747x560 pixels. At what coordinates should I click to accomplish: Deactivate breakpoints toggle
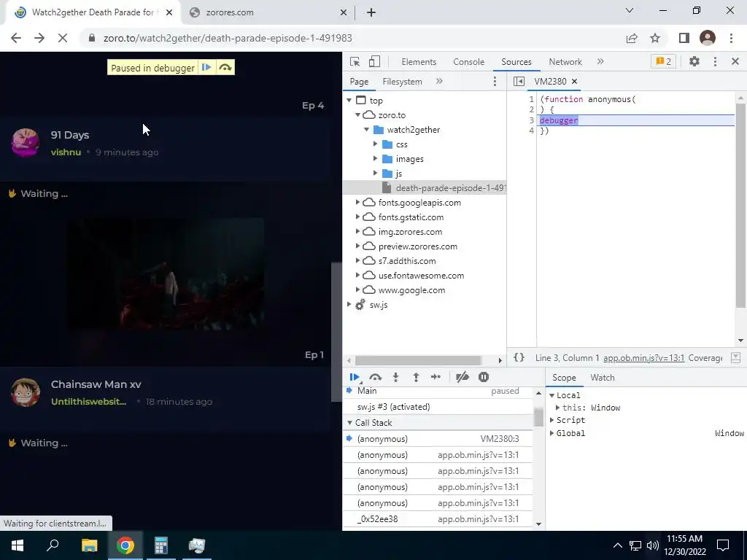[x=462, y=377]
